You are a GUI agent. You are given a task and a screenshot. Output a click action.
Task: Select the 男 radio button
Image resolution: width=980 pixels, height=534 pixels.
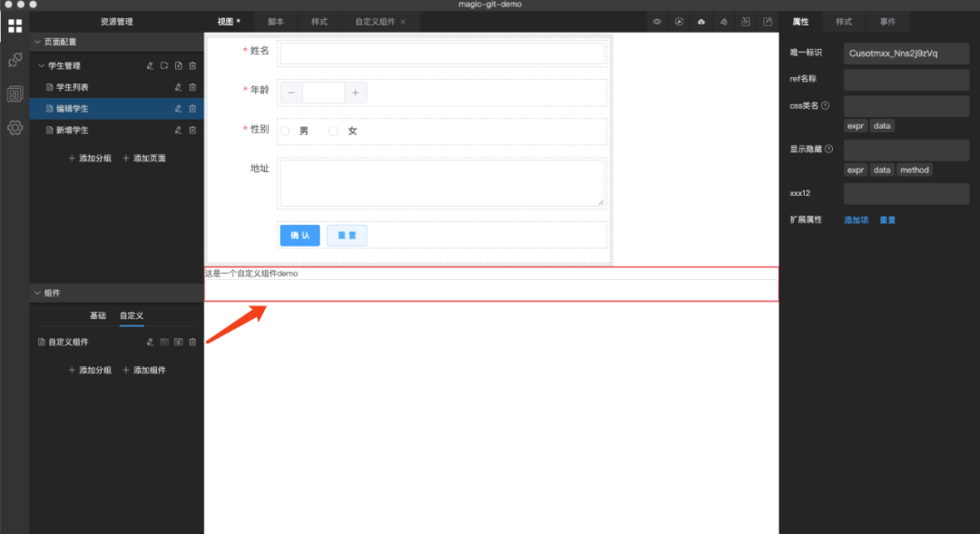pyautogui.click(x=285, y=131)
